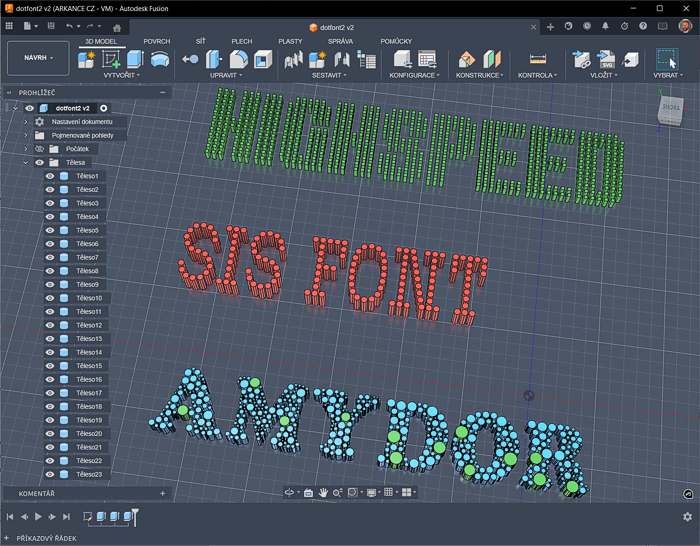Show the hidden Počátek origin folder
The width and height of the screenshot is (700, 546).
point(40,148)
